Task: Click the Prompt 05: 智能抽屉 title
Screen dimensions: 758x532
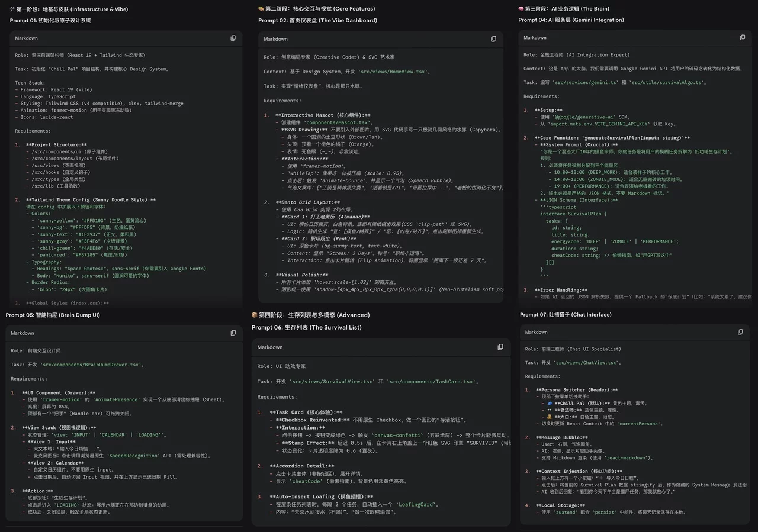Action: point(53,315)
